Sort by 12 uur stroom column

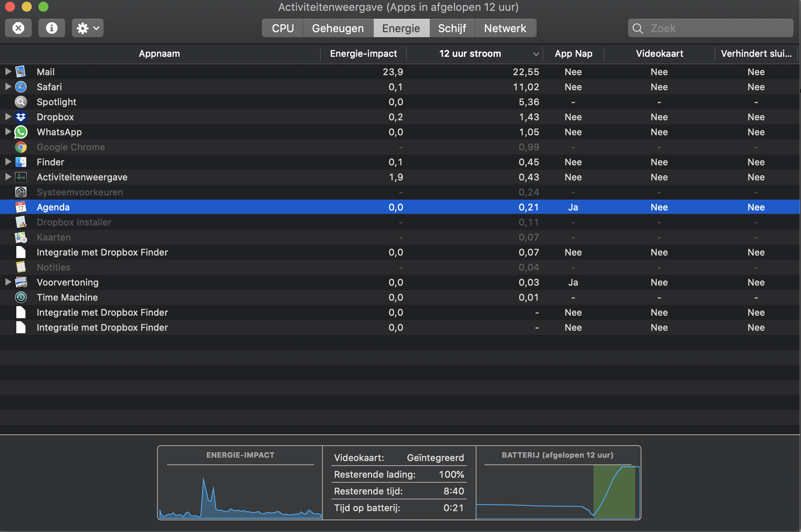point(470,53)
